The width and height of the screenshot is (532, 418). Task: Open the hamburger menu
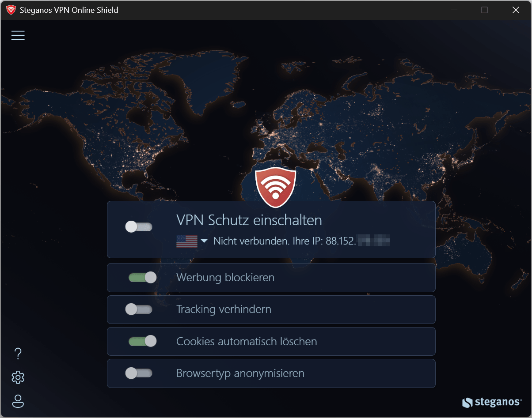pos(18,35)
